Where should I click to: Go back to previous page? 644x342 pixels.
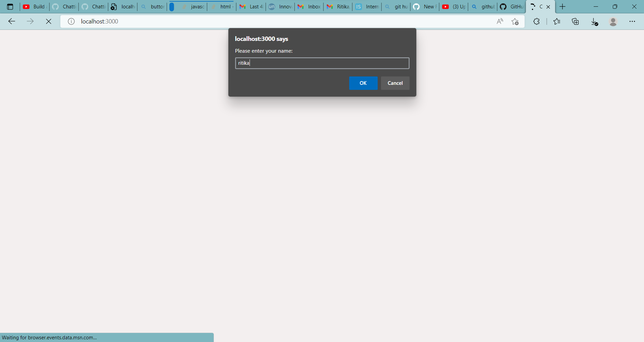click(x=12, y=21)
